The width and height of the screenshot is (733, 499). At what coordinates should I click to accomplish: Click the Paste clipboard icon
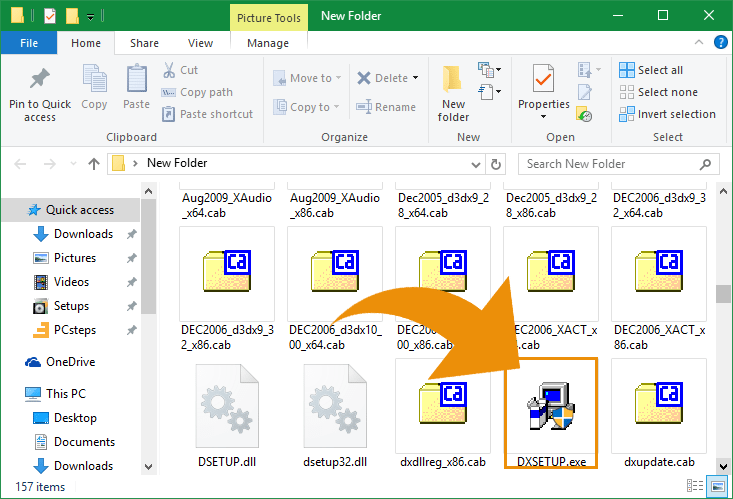[137, 78]
